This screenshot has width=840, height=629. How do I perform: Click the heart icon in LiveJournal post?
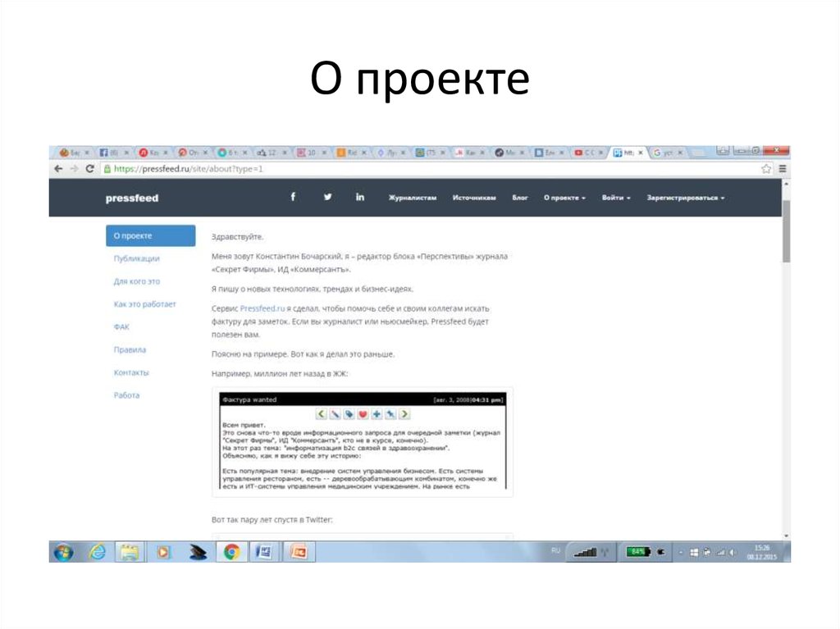[x=363, y=414]
